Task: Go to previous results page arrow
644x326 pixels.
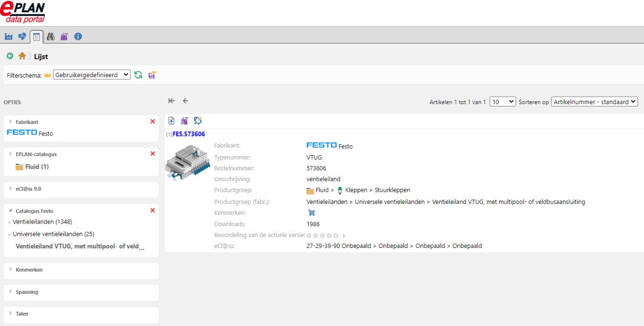Action: pyautogui.click(x=185, y=101)
